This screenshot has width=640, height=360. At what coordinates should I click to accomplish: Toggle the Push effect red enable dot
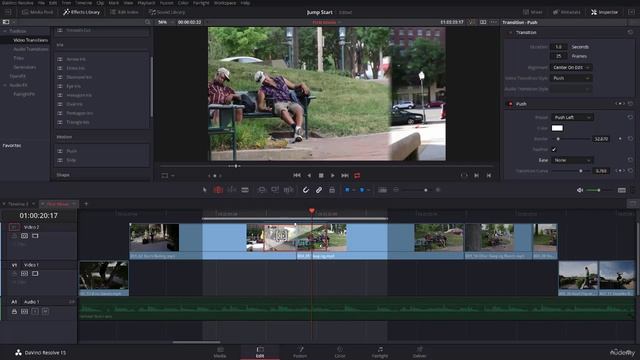tap(510, 104)
